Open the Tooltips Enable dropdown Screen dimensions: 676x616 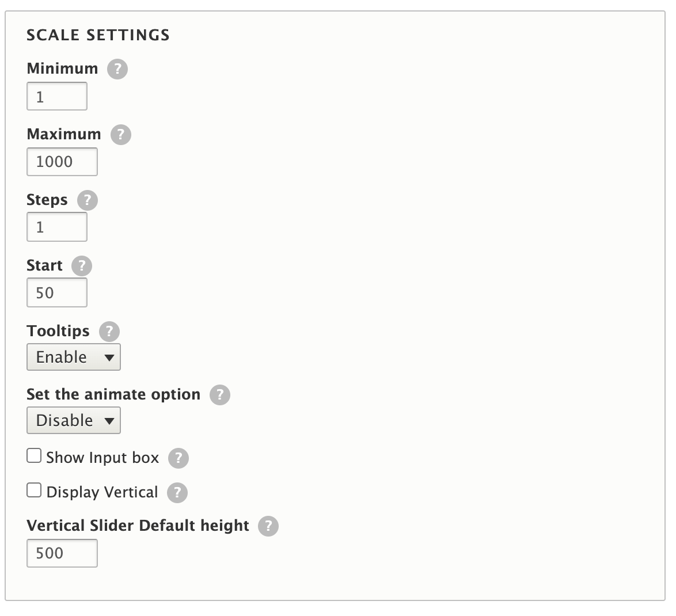tap(74, 357)
